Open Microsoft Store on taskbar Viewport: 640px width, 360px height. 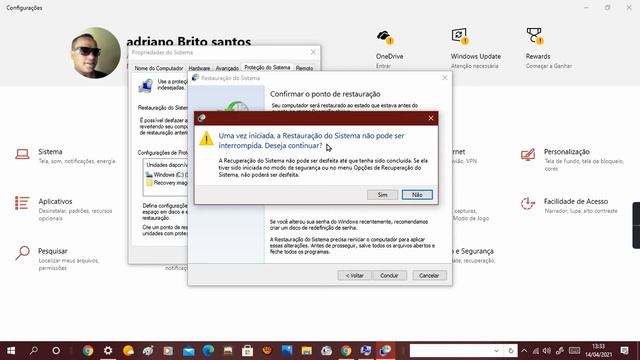tap(247, 351)
